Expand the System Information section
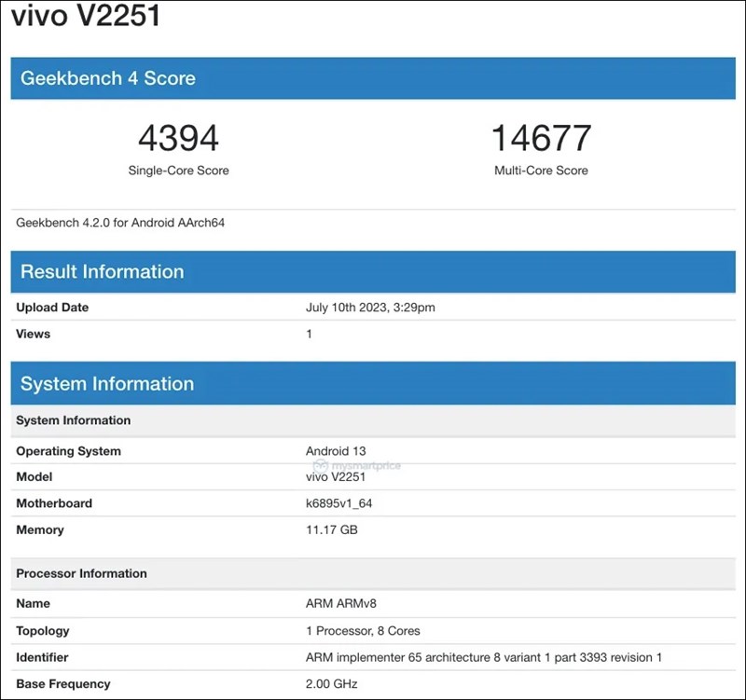746x700 pixels. [x=105, y=384]
